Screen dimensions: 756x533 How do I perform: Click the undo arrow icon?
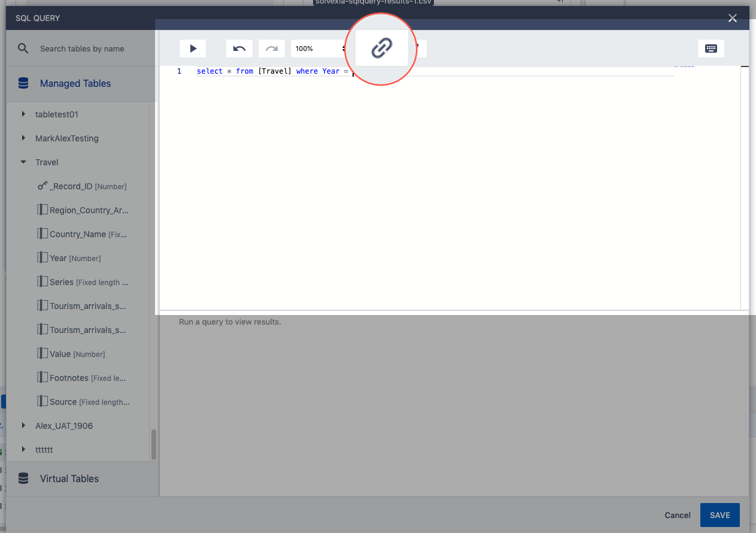(239, 49)
